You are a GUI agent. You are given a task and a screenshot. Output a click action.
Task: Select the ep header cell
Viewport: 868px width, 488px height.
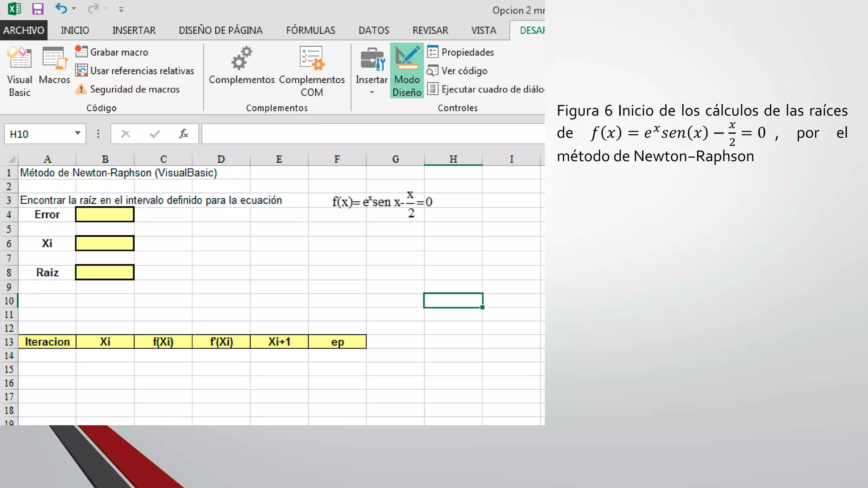click(337, 342)
